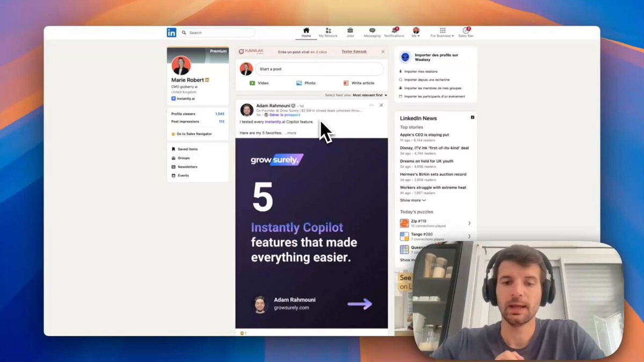
Task: Open the Messaging tab
Action: tap(372, 33)
